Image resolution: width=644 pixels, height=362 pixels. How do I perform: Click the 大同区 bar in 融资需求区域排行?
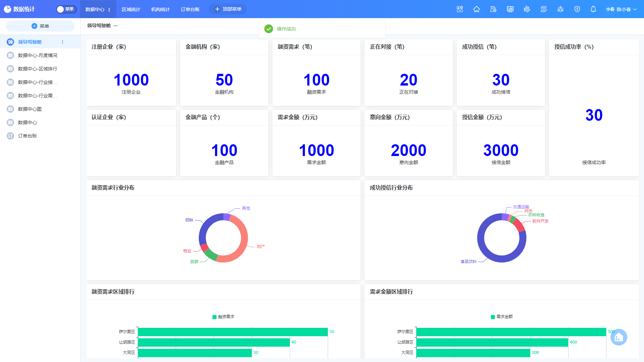click(195, 353)
